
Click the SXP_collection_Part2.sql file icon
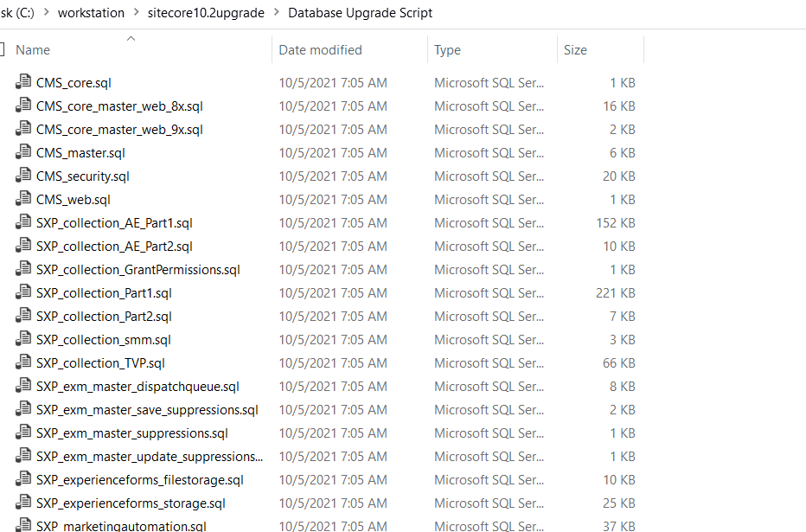pyautogui.click(x=23, y=316)
